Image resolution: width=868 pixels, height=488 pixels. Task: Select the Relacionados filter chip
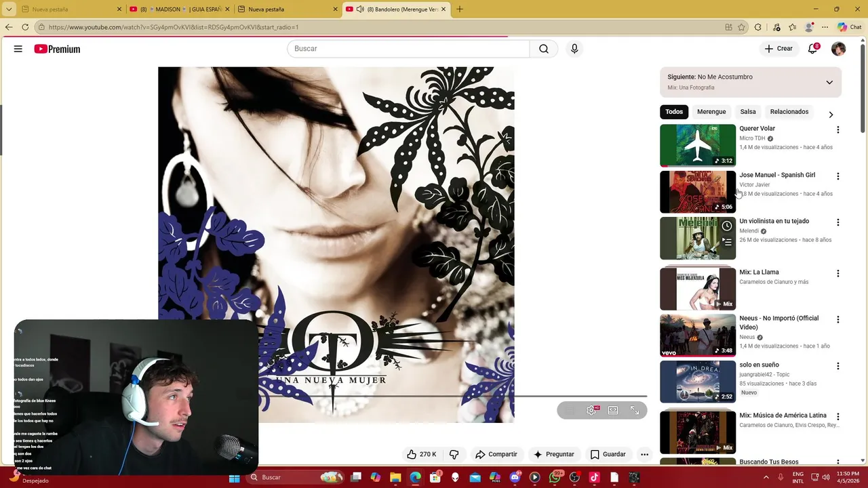(x=789, y=112)
